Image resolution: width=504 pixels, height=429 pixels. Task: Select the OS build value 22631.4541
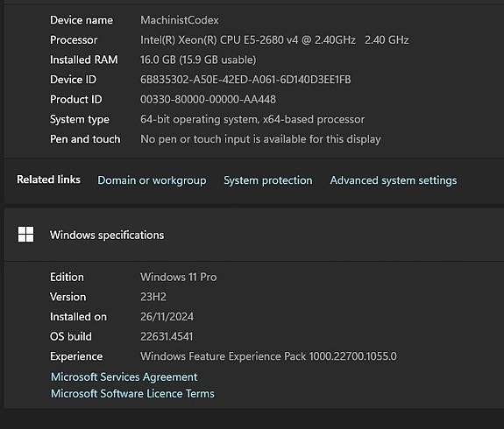coord(167,337)
